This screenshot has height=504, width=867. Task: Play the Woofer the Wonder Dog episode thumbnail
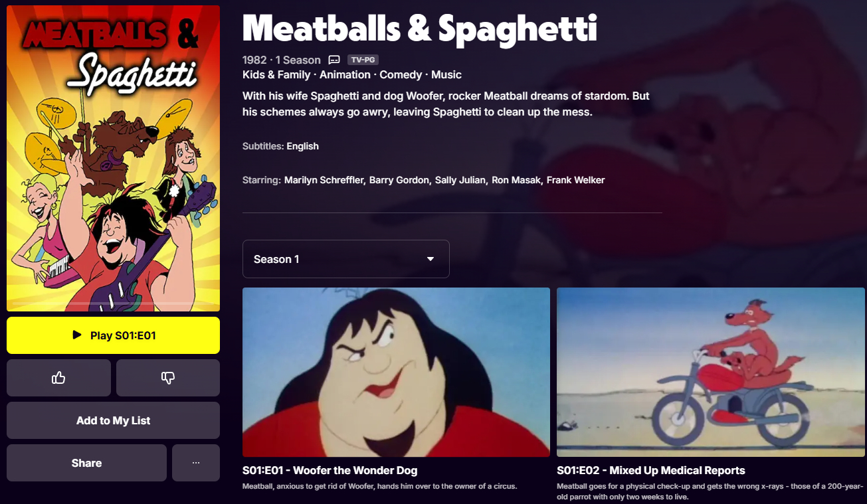pyautogui.click(x=396, y=372)
